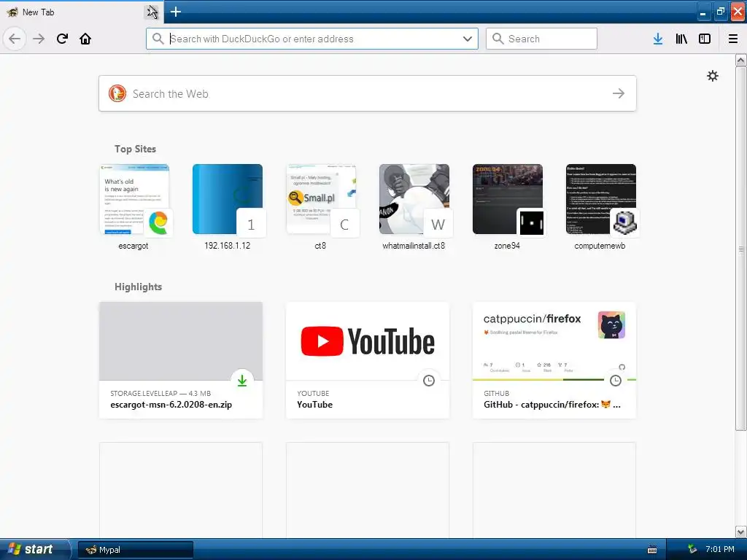
Task: Click the magnifier icon in the address bar
Action: pos(158,39)
